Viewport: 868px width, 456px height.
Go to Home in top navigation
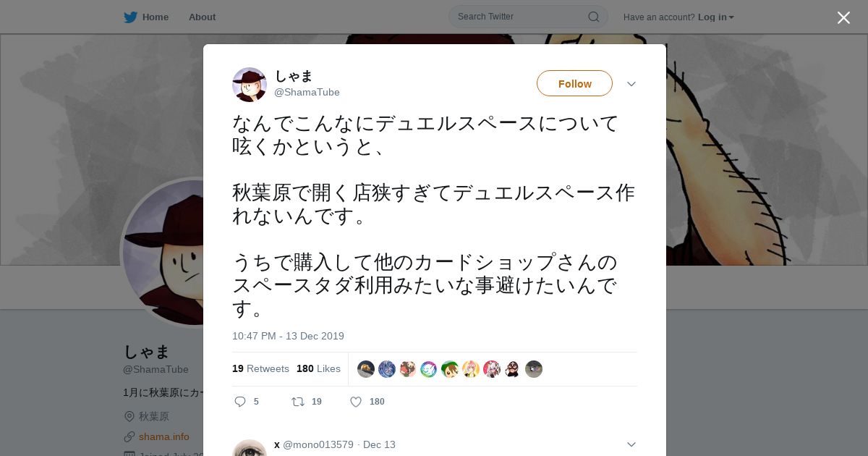click(x=156, y=17)
